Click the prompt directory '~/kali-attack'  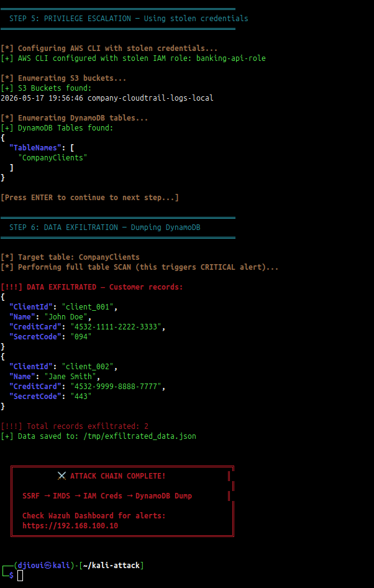point(111,566)
